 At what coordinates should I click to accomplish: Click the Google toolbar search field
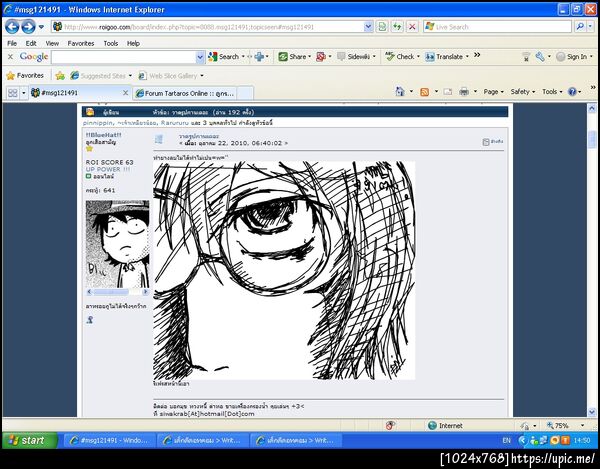pyautogui.click(x=124, y=57)
